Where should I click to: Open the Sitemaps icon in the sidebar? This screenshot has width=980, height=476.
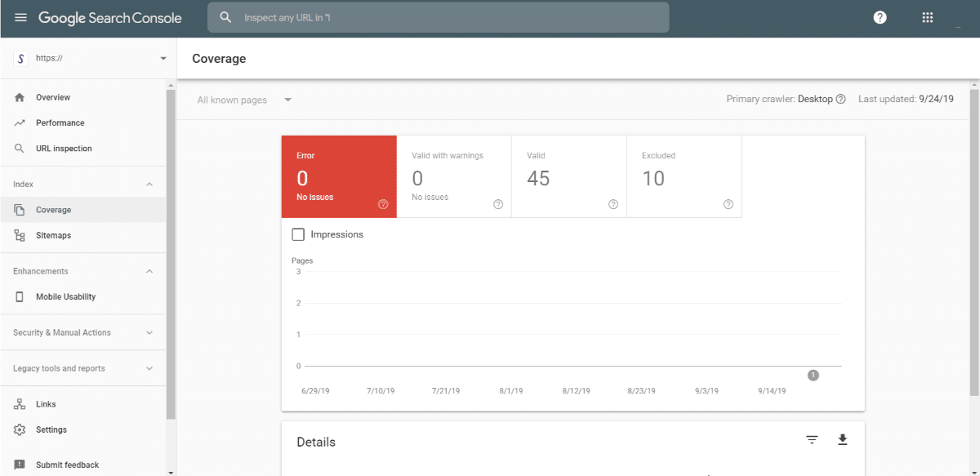[20, 235]
